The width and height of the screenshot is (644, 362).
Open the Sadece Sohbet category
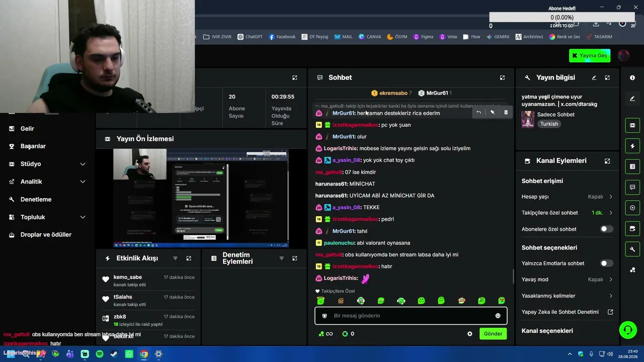556,115
